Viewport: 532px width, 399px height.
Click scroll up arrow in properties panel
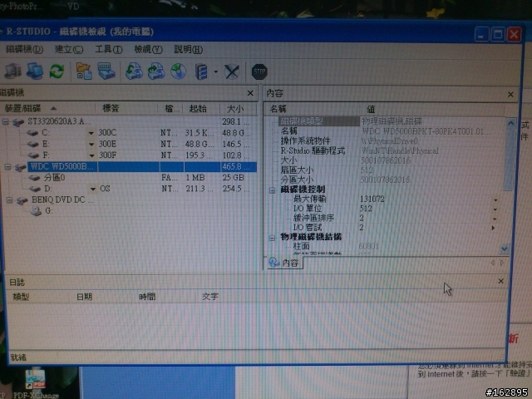click(x=510, y=124)
